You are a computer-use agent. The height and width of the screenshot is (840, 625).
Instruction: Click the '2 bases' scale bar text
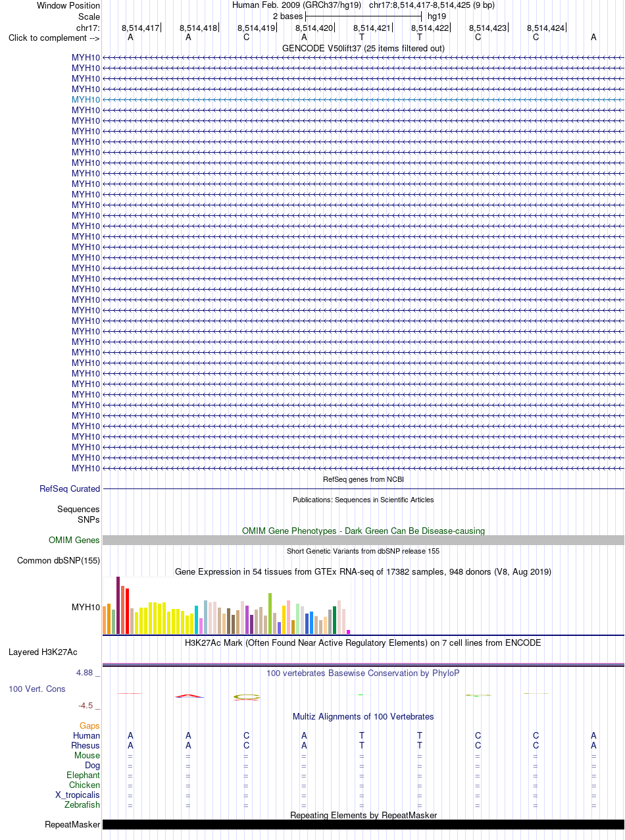point(287,16)
